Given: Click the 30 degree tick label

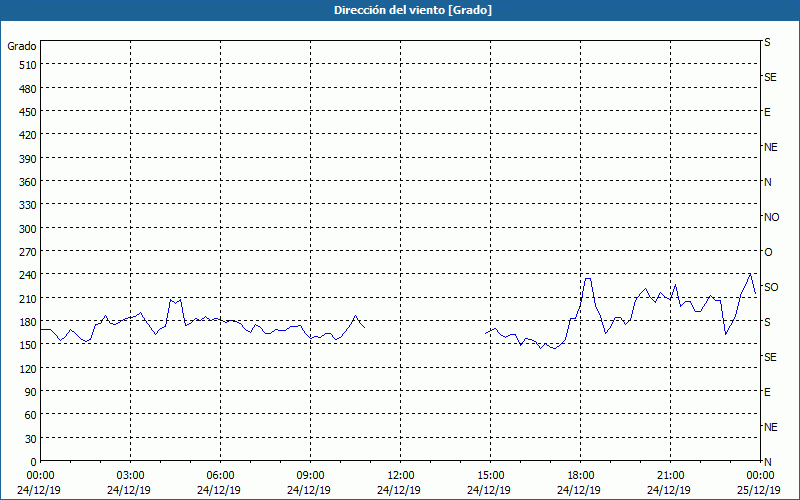Looking at the screenshot, I should (31, 439).
